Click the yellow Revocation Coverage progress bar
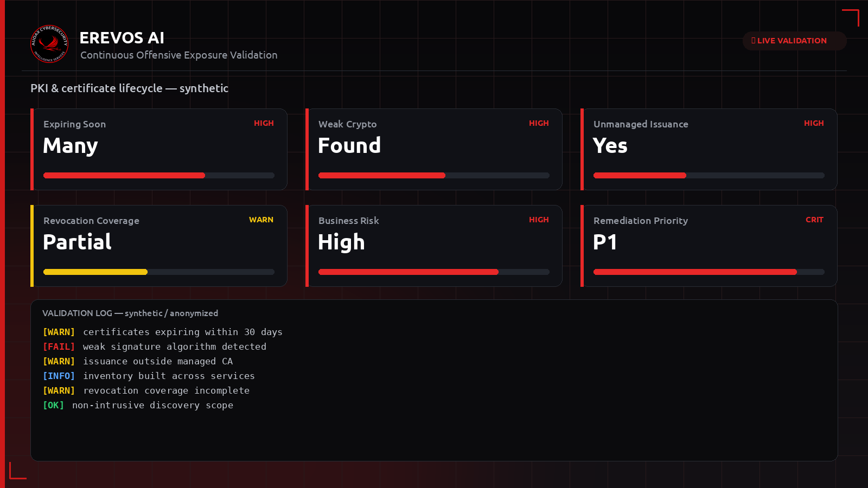 tap(159, 272)
